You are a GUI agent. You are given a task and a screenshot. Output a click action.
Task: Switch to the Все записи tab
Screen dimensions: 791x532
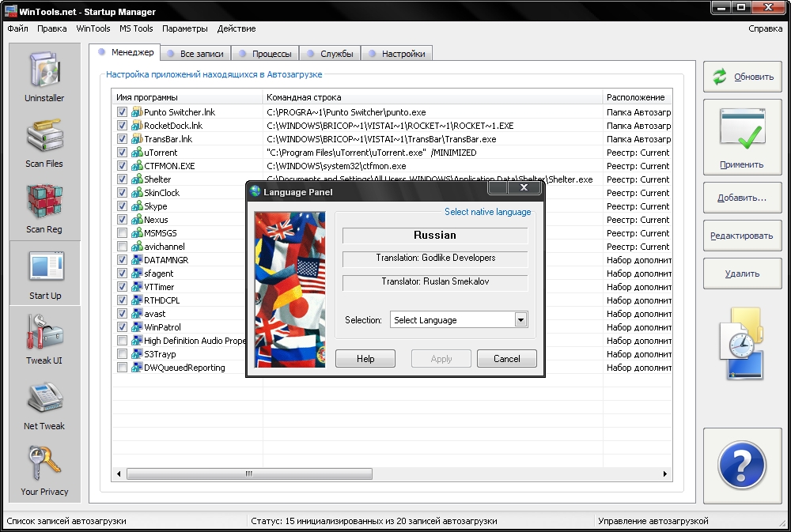pyautogui.click(x=195, y=54)
